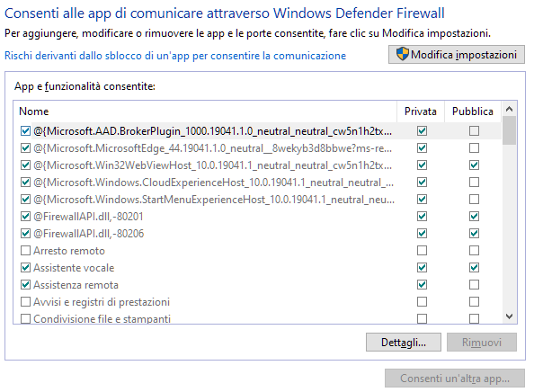Select the Microsoft.Windows.StartMenuExperienceHost row text
Image resolution: width=534 pixels, height=392 pixels.
214,200
